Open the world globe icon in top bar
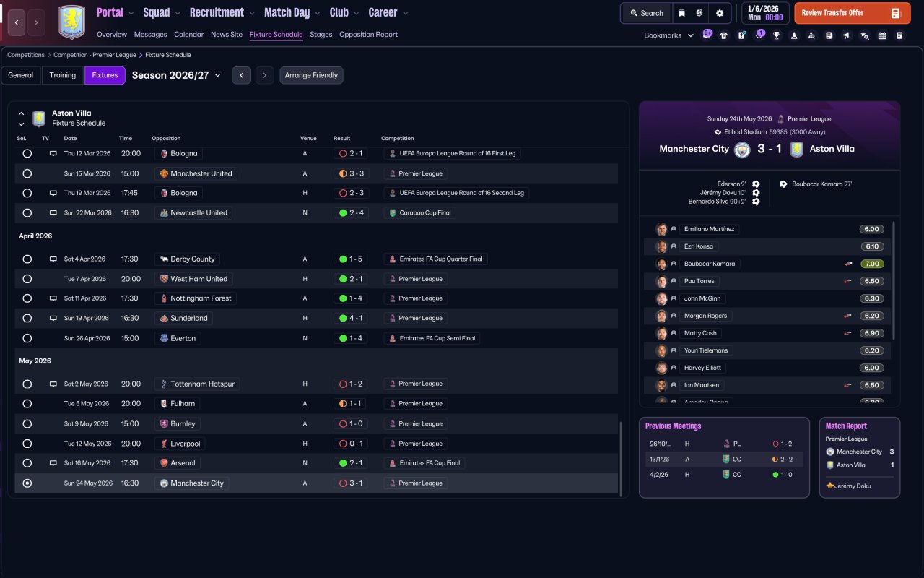The height and width of the screenshot is (578, 924). tap(699, 13)
